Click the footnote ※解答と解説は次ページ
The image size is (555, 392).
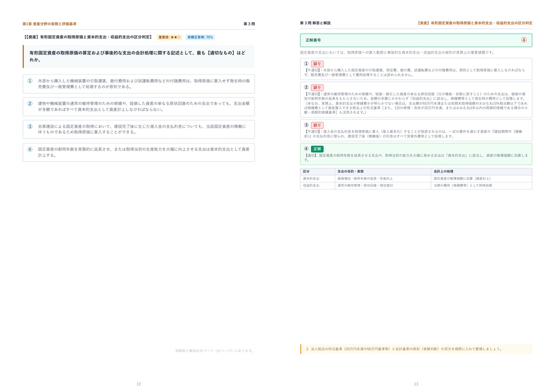pos(215,351)
